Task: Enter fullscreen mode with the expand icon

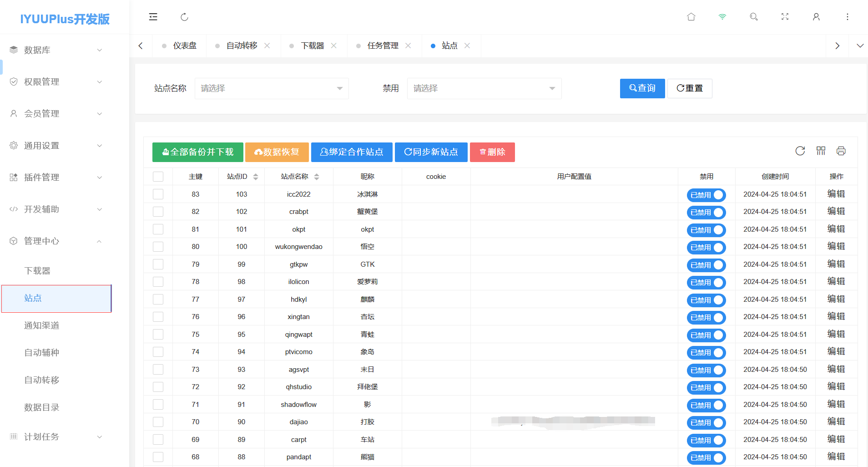Action: (x=785, y=17)
